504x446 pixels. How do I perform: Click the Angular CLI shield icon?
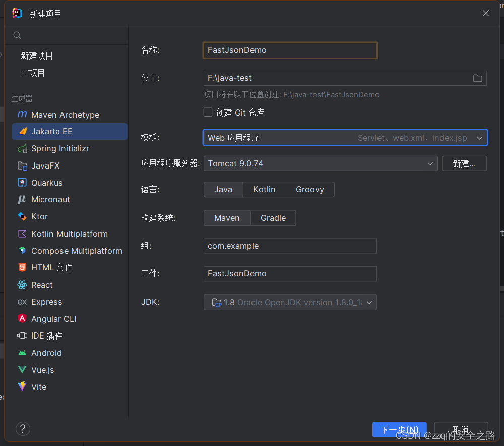click(22, 318)
